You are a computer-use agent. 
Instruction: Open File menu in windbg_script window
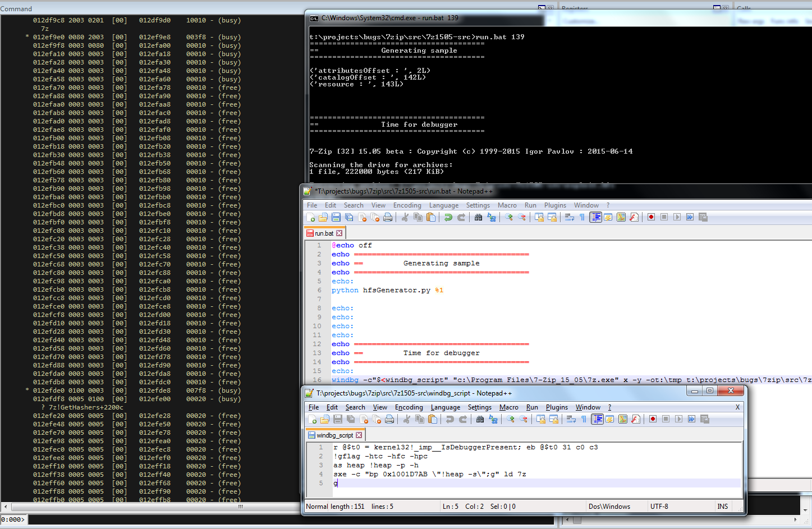(x=314, y=407)
